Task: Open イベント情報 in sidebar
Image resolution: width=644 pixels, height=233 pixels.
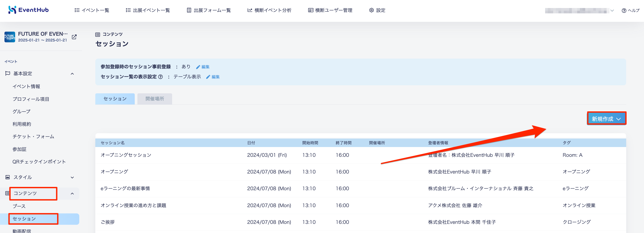Action: [x=26, y=86]
